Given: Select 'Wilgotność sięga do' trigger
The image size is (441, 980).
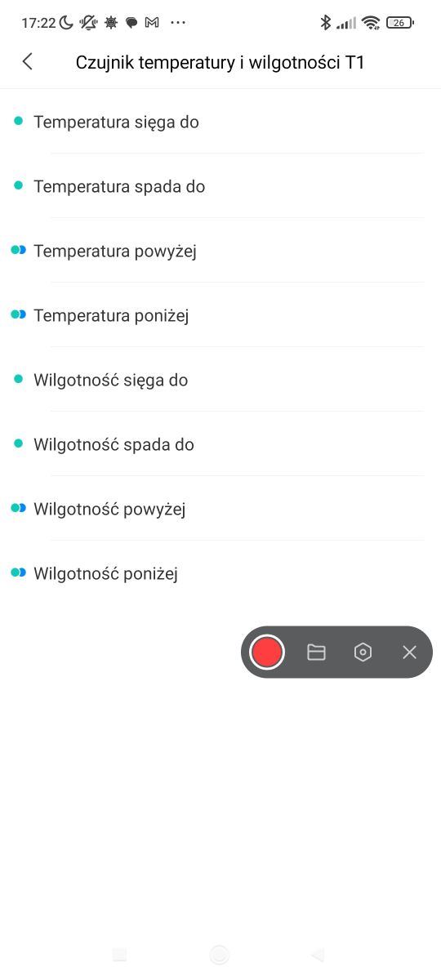Looking at the screenshot, I should tap(220, 380).
